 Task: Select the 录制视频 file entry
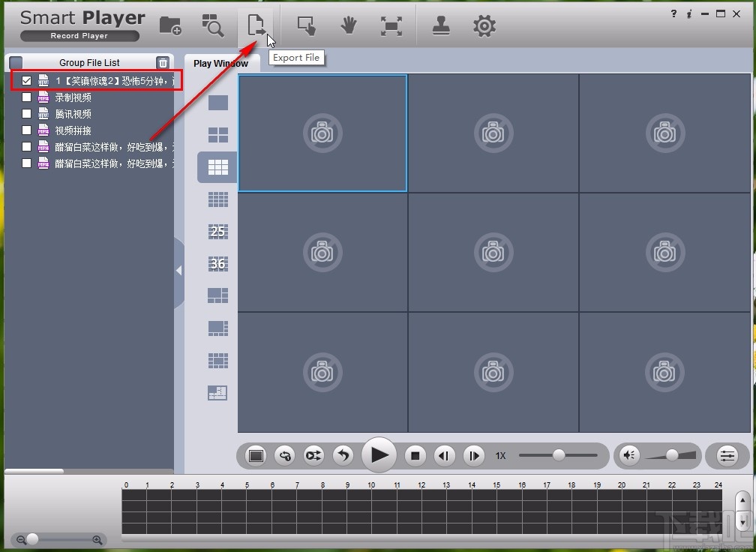click(73, 97)
